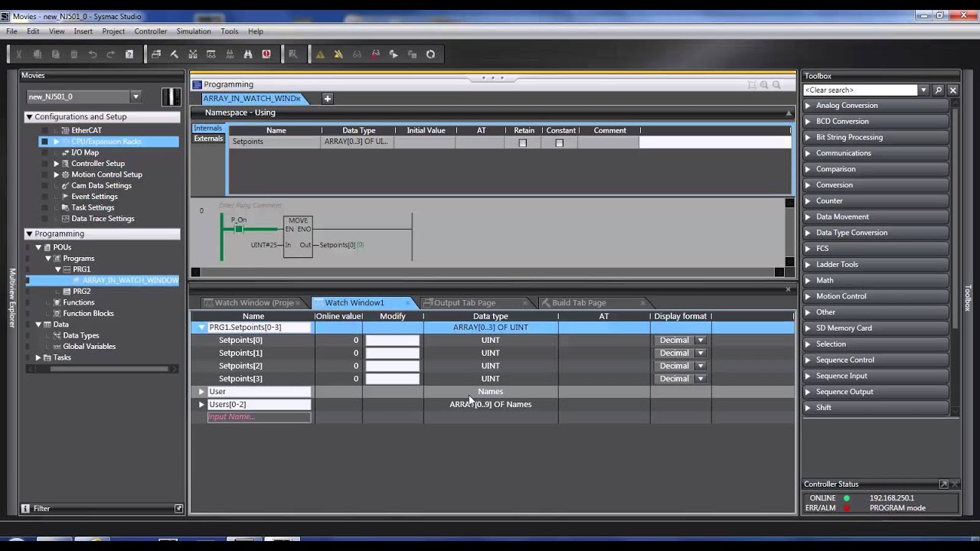The width and height of the screenshot is (980, 551).
Task: Close the ARRAY_IN_WATCH_WIND editor tab
Action: [x=298, y=99]
